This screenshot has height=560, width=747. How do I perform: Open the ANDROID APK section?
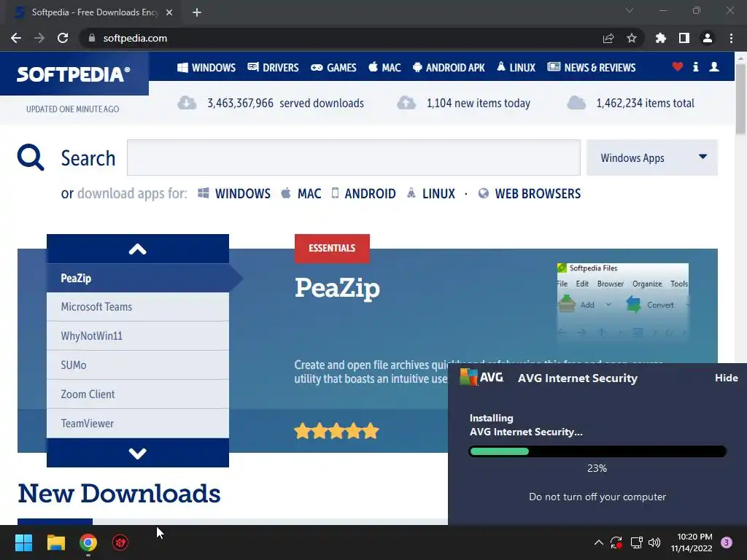[449, 68]
